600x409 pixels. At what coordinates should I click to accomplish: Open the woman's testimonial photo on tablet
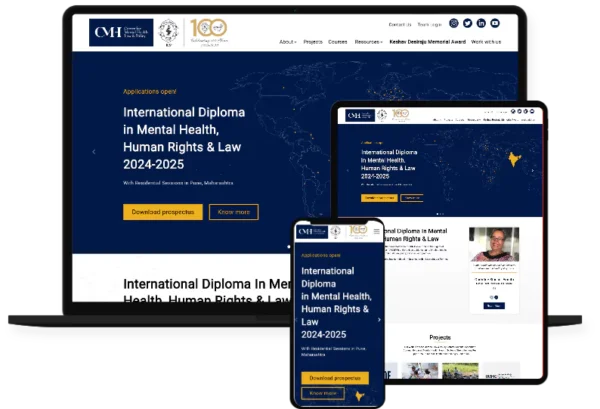pyautogui.click(x=494, y=244)
